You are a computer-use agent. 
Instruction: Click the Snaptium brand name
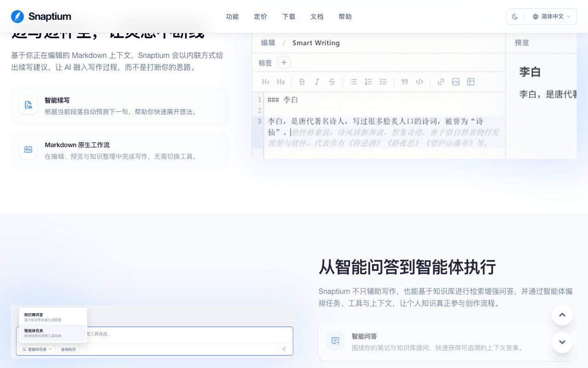[50, 17]
